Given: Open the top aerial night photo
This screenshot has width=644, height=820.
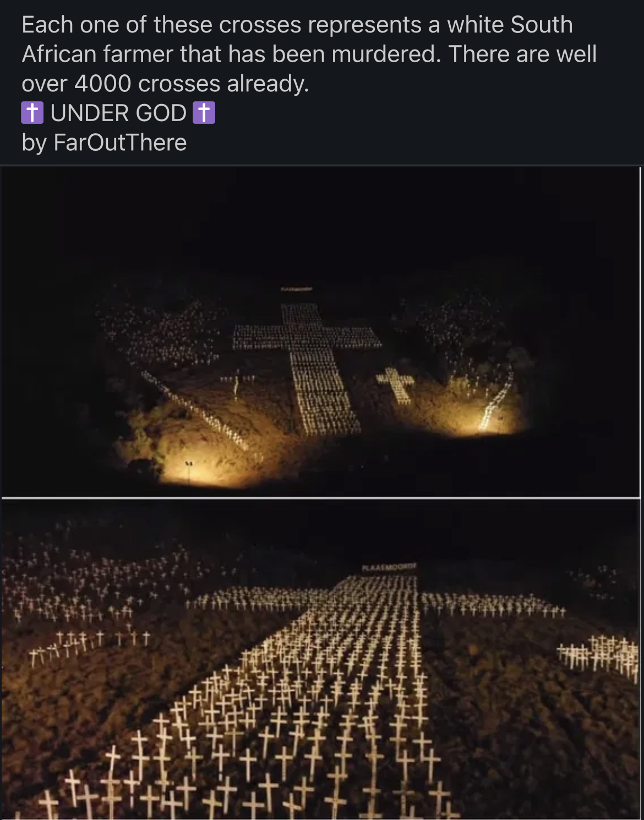Looking at the screenshot, I should tap(320, 332).
